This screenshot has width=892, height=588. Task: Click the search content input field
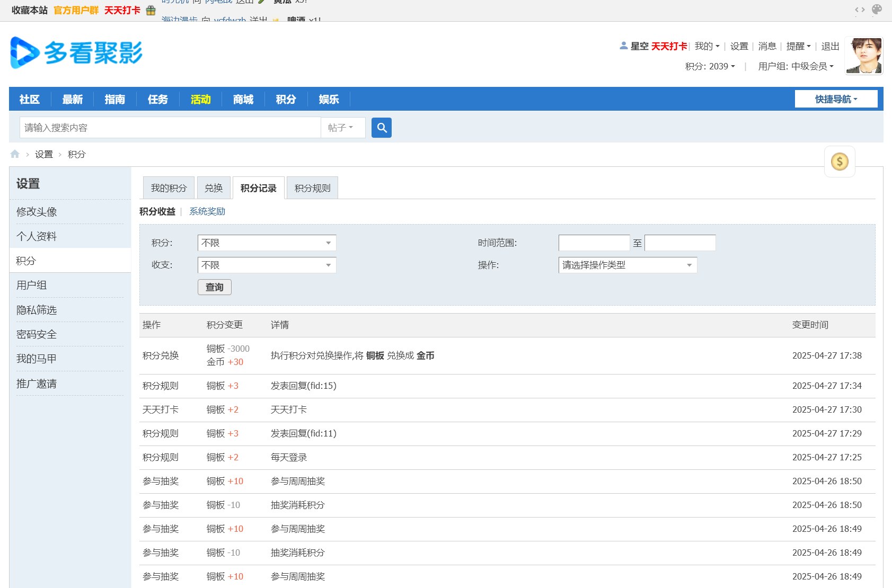[x=170, y=128]
